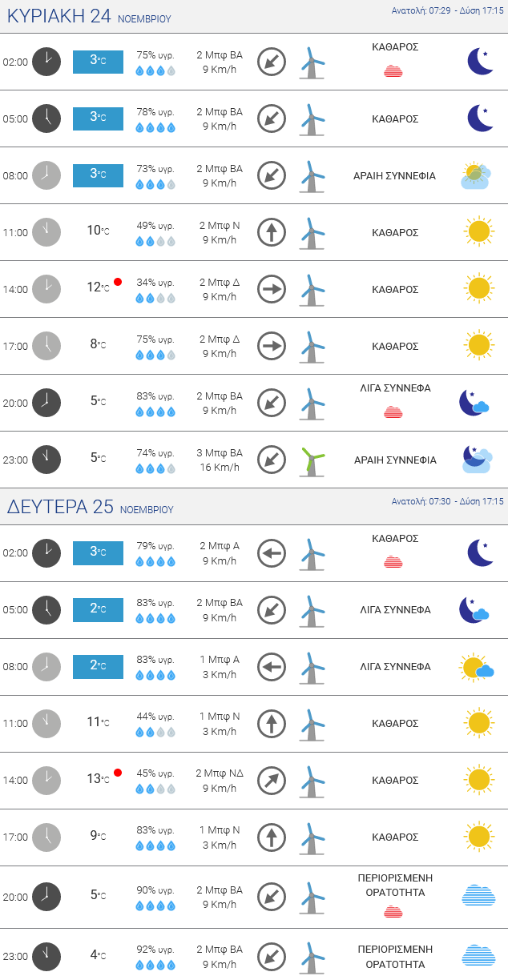Click the red cloud icon at Monday 02:00

coord(393,562)
